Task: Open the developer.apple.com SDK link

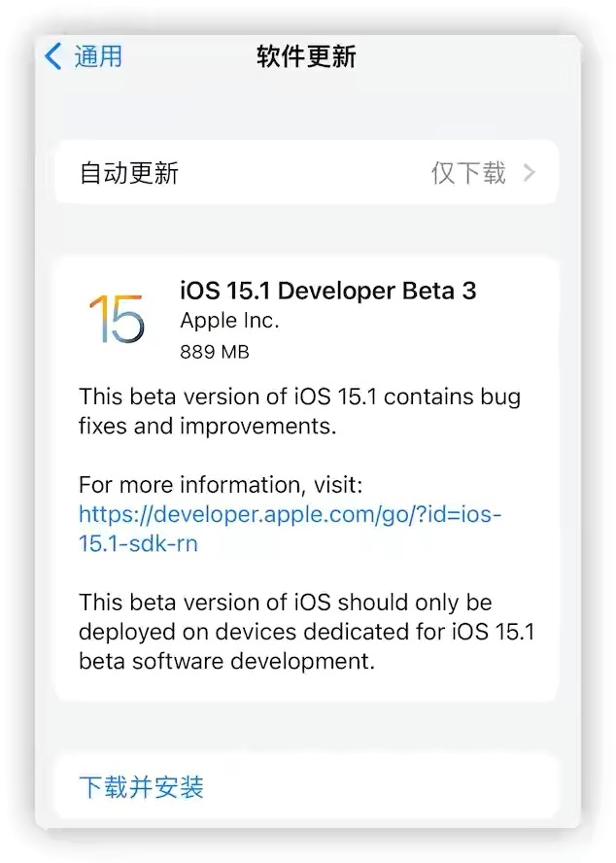Action: [289, 514]
